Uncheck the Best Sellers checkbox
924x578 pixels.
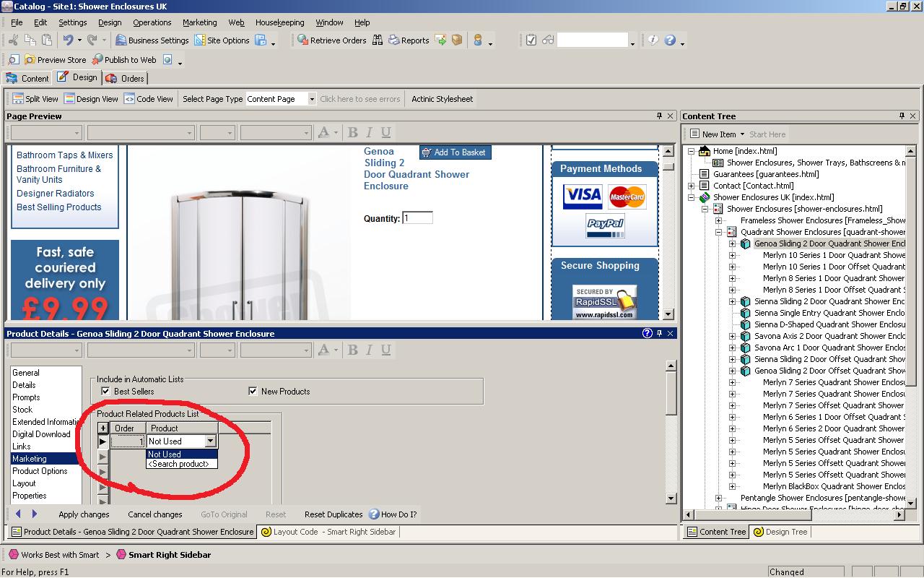[x=105, y=392]
